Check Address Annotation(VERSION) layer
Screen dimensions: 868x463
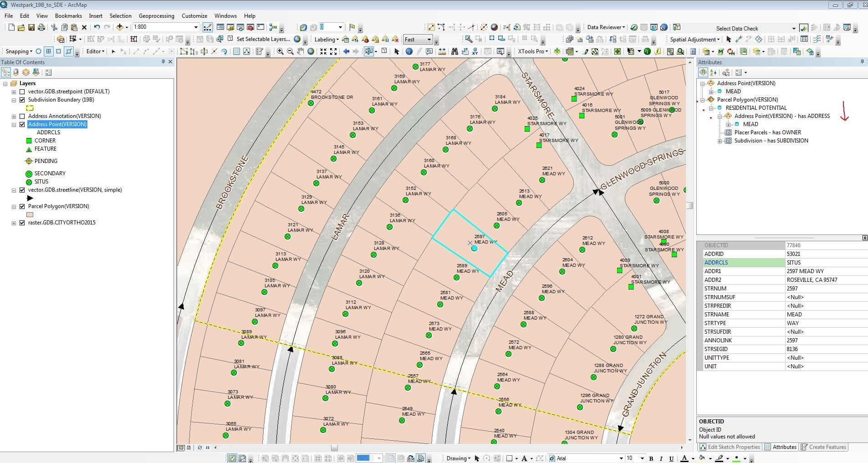(22, 116)
